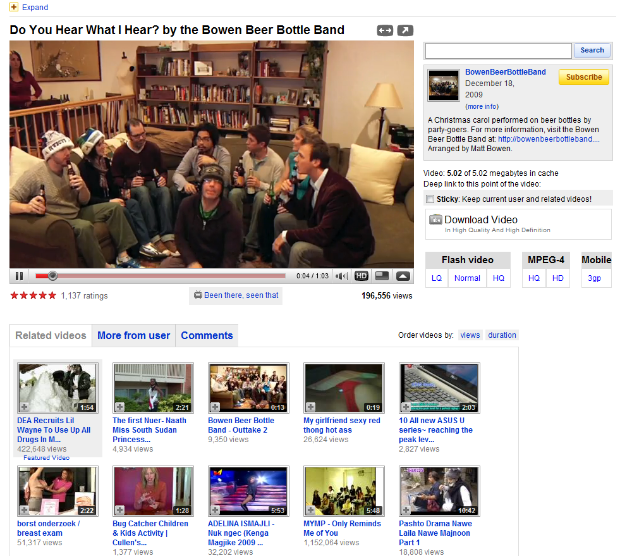620x556 pixels.
Task: Open ADELINA ISMAJLI video title link
Action: [x=241, y=533]
